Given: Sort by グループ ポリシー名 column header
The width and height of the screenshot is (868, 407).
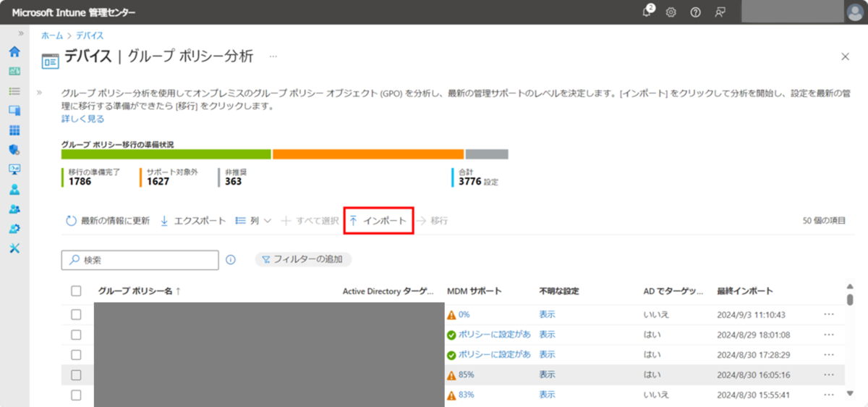Looking at the screenshot, I should click(139, 291).
